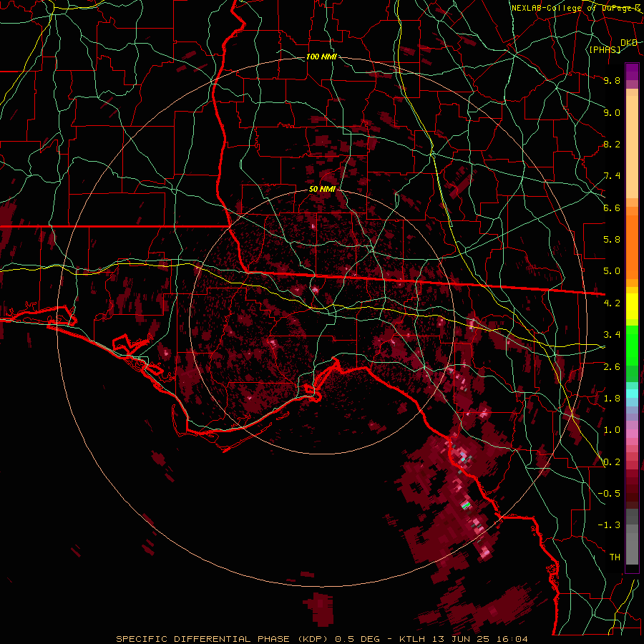Click the "TH" threshold label on the scale
Image resolution: width=644 pixels, height=644 pixels.
[615, 557]
